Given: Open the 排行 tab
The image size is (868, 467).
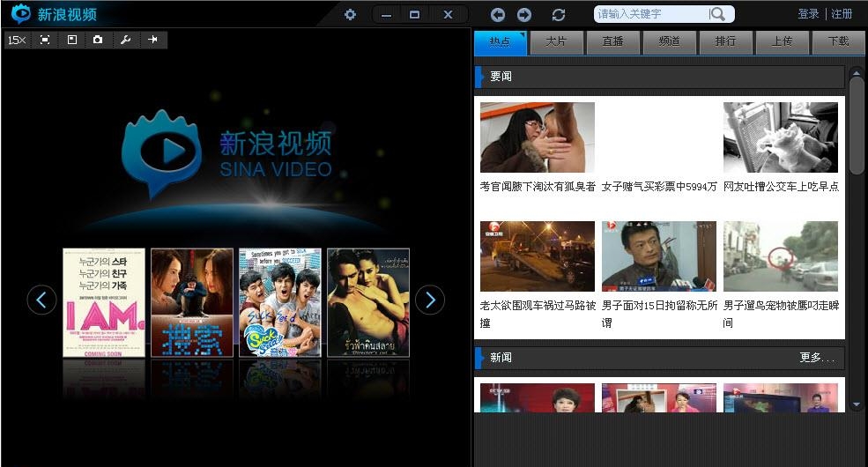Looking at the screenshot, I should [726, 42].
